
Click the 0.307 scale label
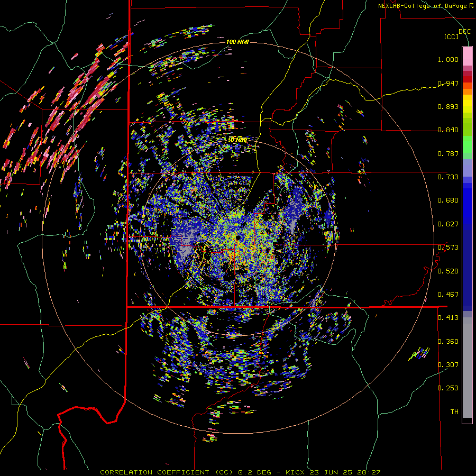click(x=448, y=364)
